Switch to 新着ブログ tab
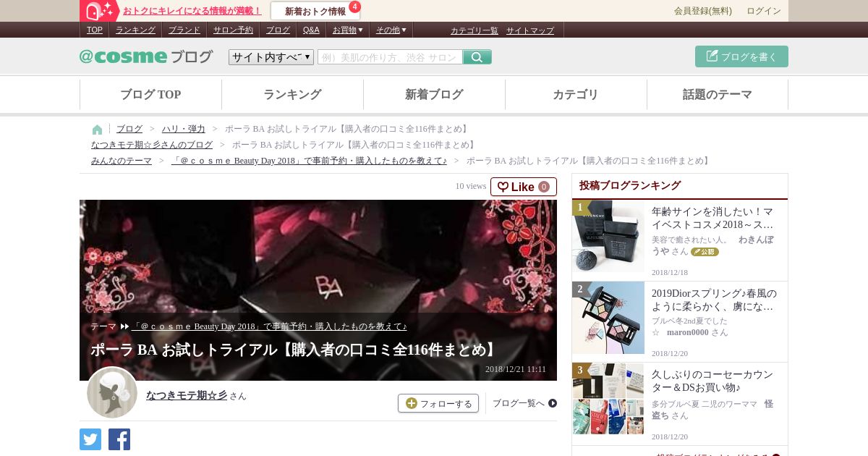This screenshot has width=868, height=456. point(434,94)
